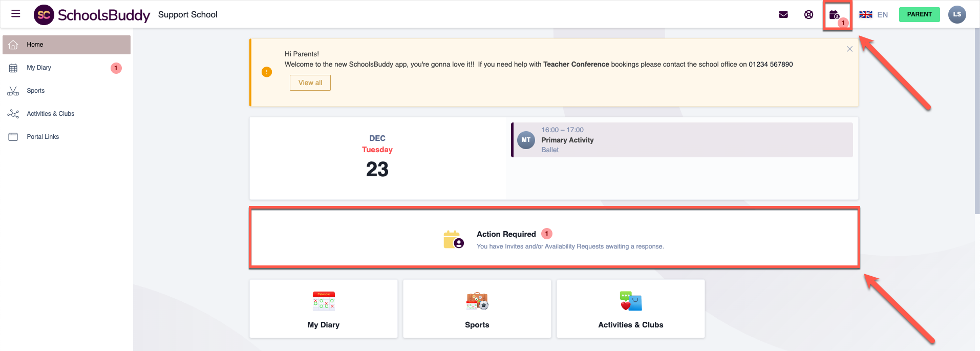Open Portal Links in the sidebar
The height and width of the screenshot is (351, 980).
click(42, 137)
